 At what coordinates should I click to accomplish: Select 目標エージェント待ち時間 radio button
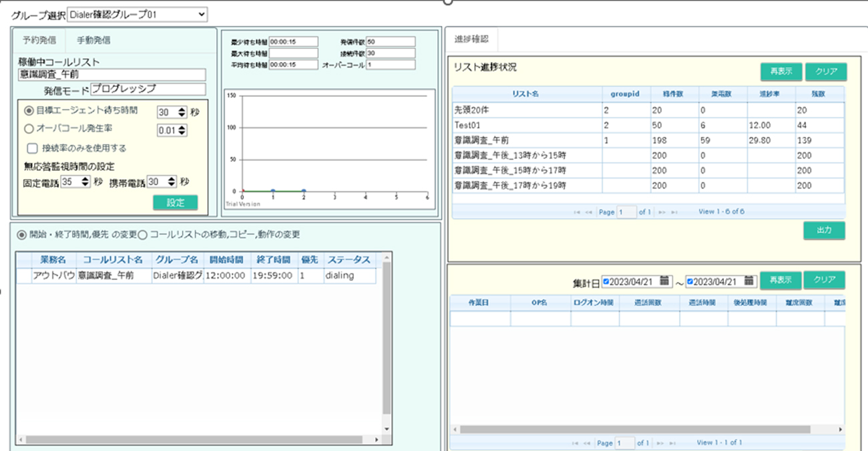point(28,112)
